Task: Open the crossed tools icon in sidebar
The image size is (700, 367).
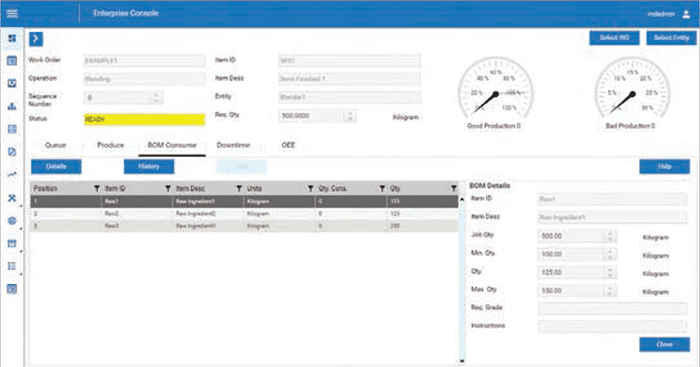Action: coord(12,197)
